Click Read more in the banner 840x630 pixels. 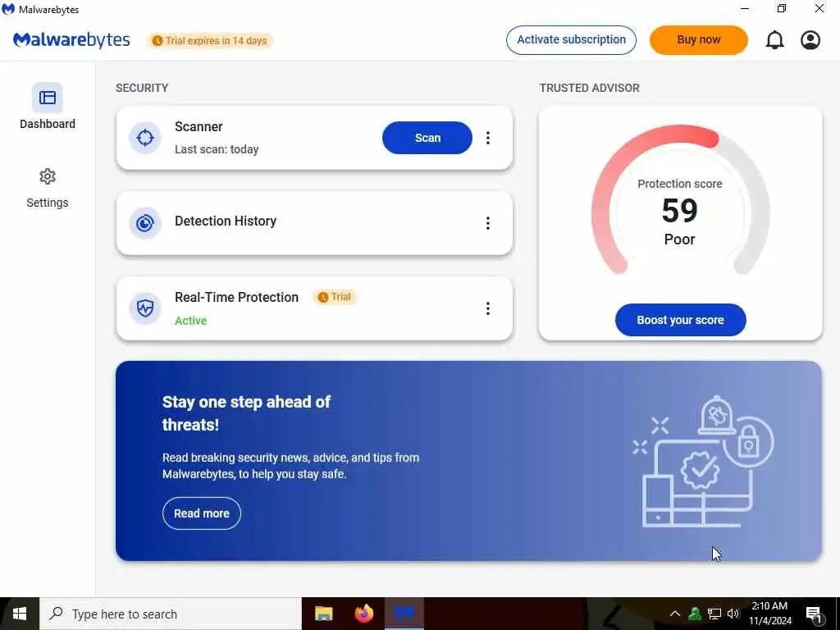[x=202, y=514]
